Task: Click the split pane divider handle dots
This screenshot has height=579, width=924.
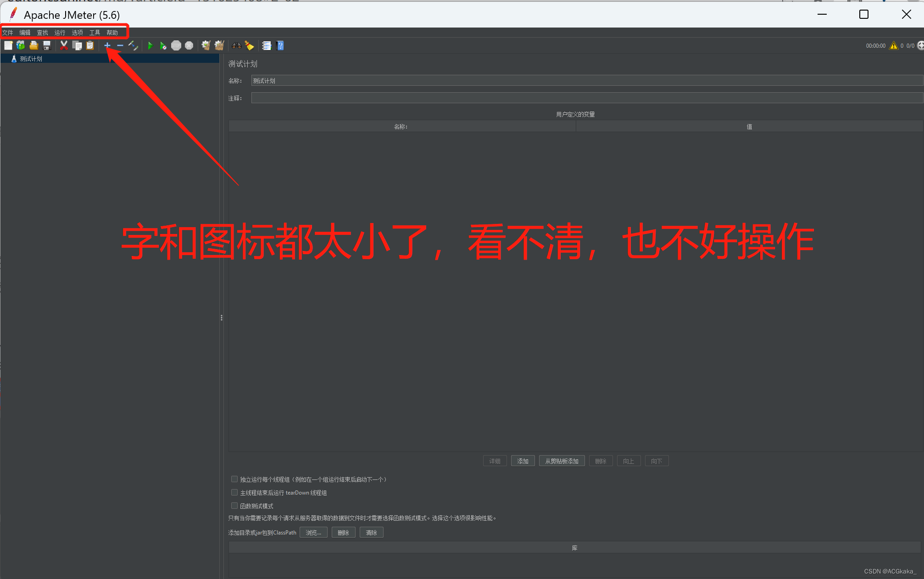Action: pyautogui.click(x=222, y=317)
